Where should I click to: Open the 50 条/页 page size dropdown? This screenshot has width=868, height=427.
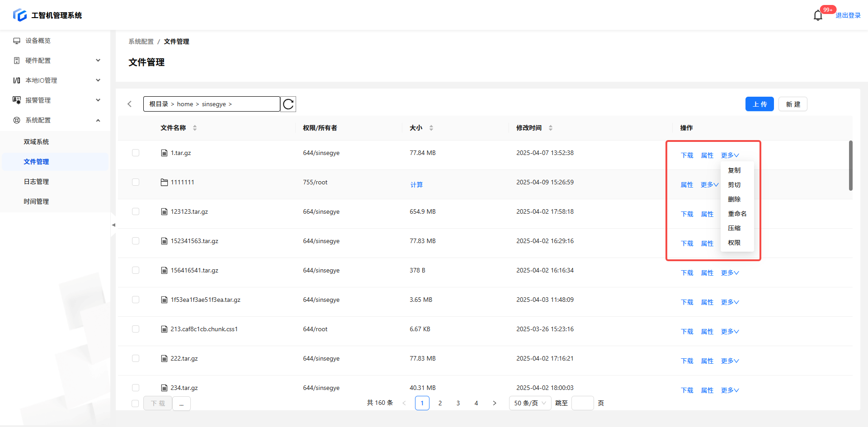click(x=530, y=403)
